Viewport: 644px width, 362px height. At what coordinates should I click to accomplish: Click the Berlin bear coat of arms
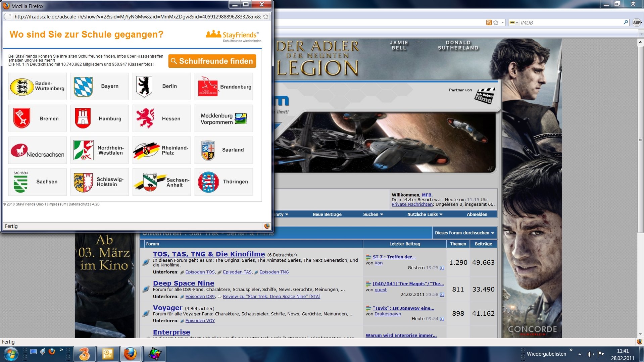point(144,86)
